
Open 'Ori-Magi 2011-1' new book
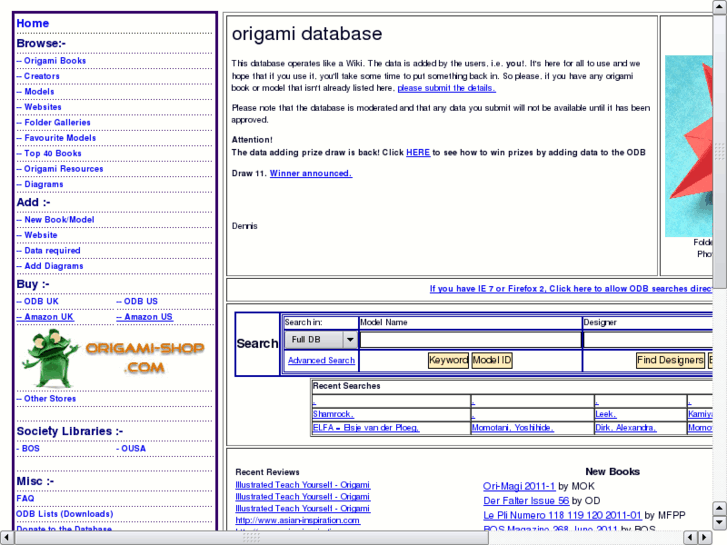coord(519,486)
